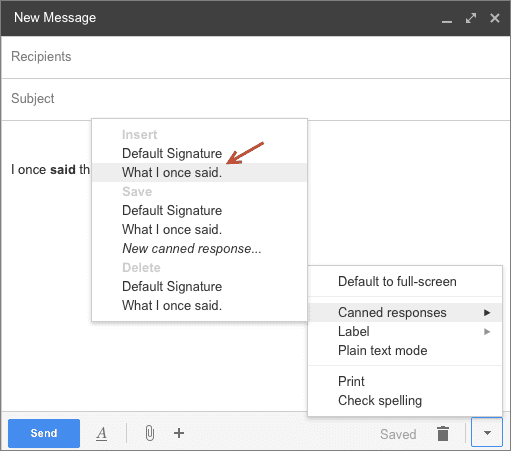
Task: Attach files with the paperclip icon
Action: click(x=150, y=433)
